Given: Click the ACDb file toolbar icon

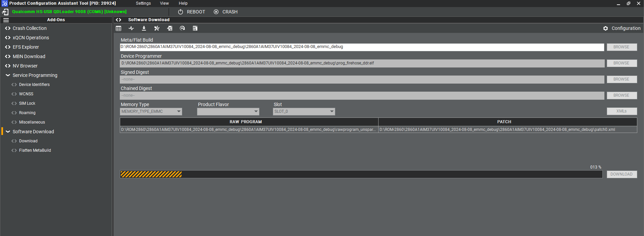Looking at the screenshot, I should (x=195, y=29).
